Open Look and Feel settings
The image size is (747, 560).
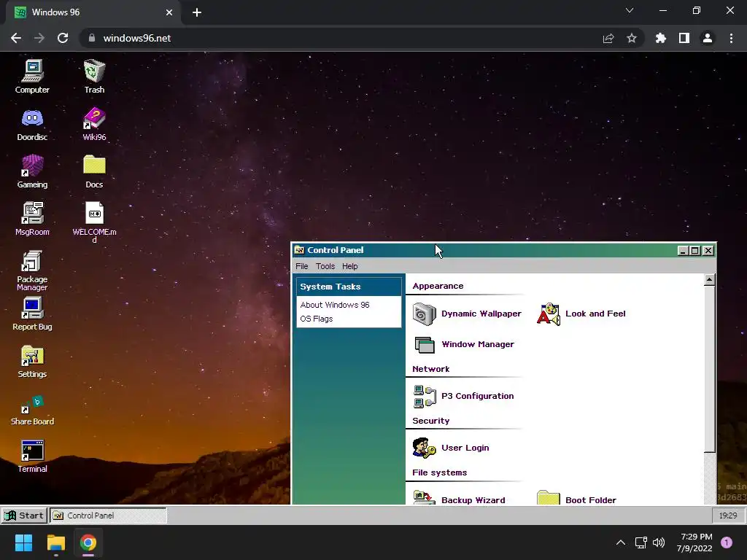(581, 314)
